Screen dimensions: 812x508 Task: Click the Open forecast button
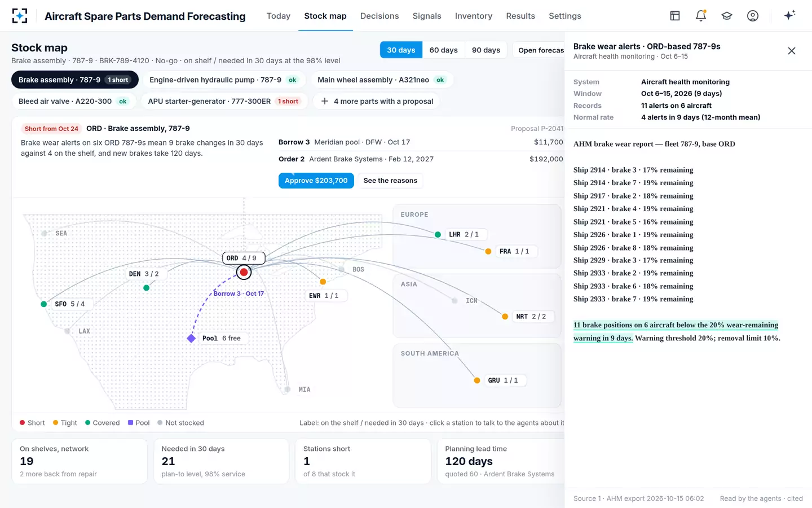tap(538, 50)
